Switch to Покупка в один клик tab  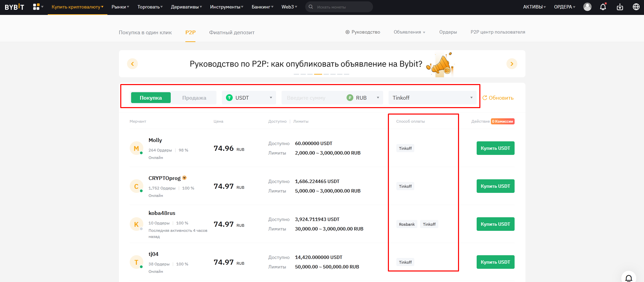(145, 33)
